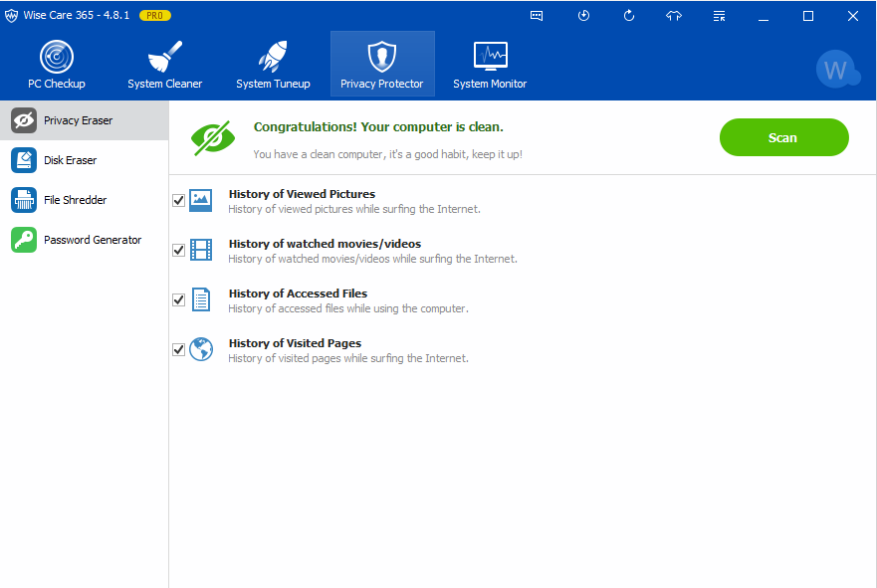Close the Wise Care 365 window
Image resolution: width=877 pixels, height=588 pixels.
tap(852, 16)
